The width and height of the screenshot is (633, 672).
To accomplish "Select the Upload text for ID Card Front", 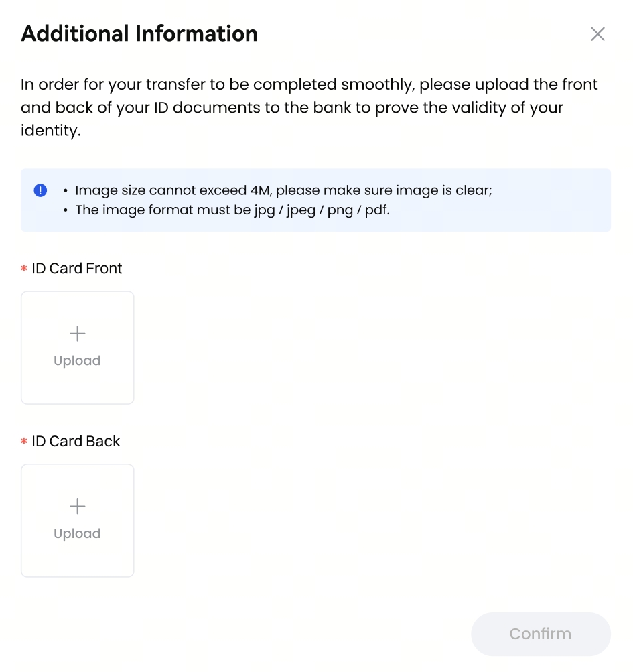I will pos(77,361).
